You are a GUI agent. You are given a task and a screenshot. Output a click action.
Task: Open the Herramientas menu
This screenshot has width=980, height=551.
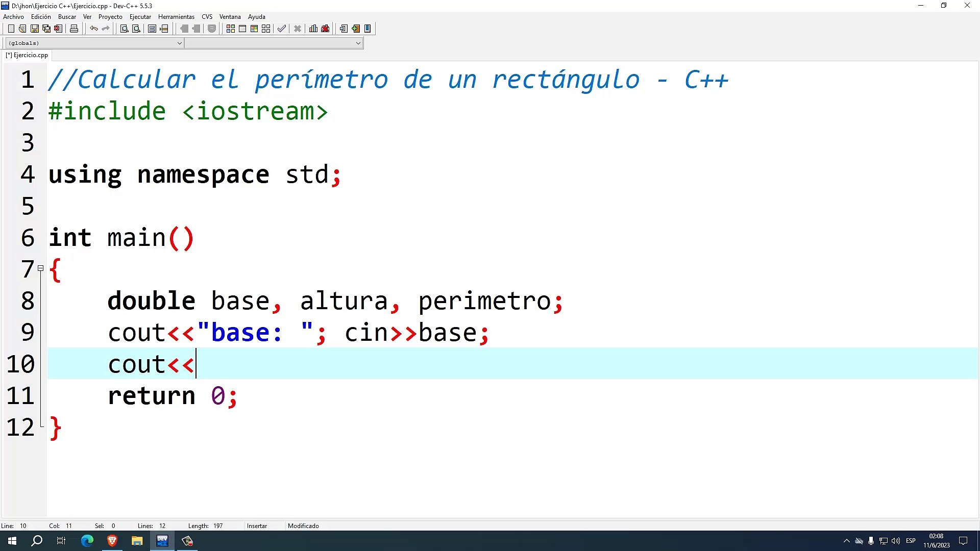click(176, 17)
